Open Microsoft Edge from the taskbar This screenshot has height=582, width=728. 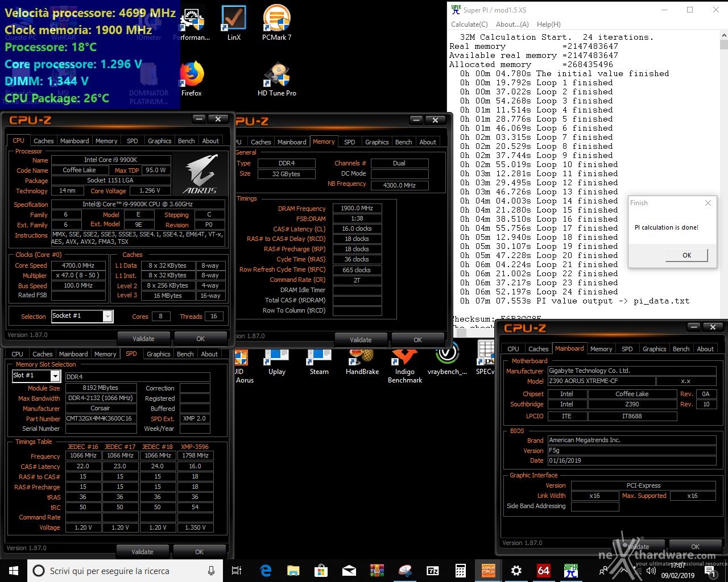[x=266, y=570]
